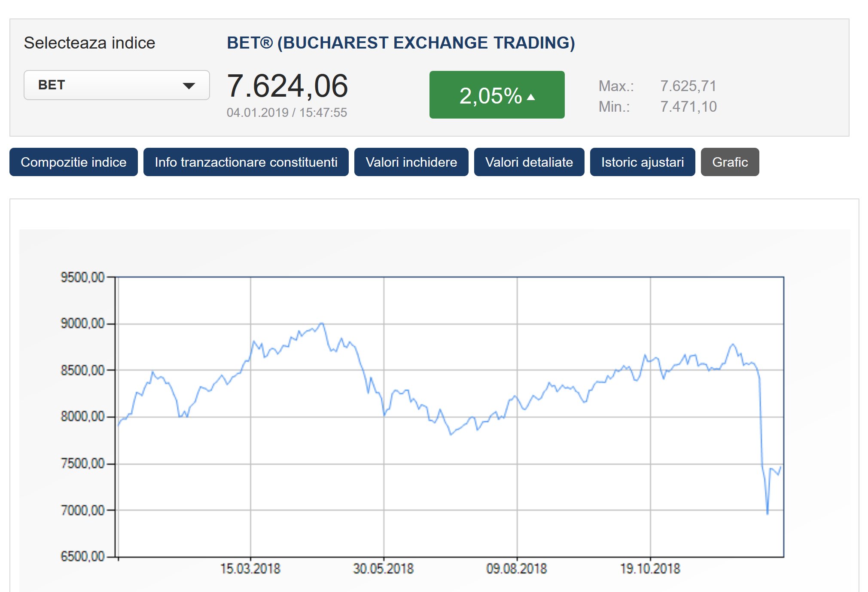Image resolution: width=868 pixels, height=592 pixels.
Task: Open the BET index dropdown
Action: click(x=116, y=85)
